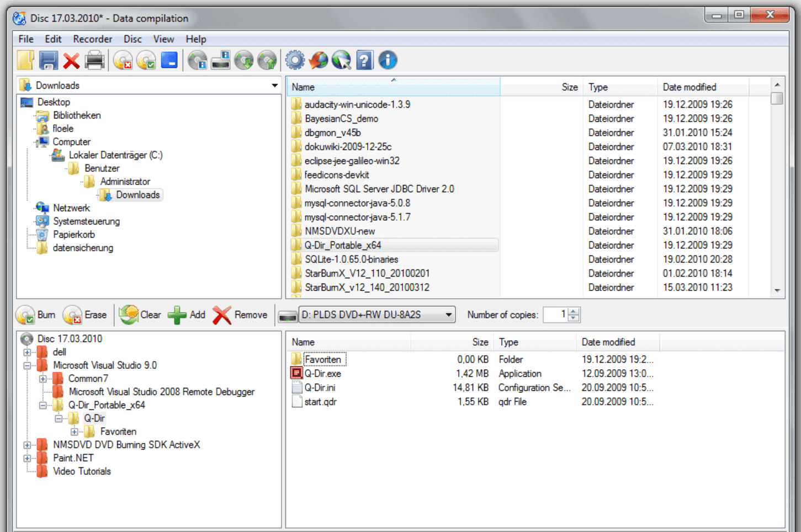Select the datensicherung folder in the tree

tap(83, 248)
